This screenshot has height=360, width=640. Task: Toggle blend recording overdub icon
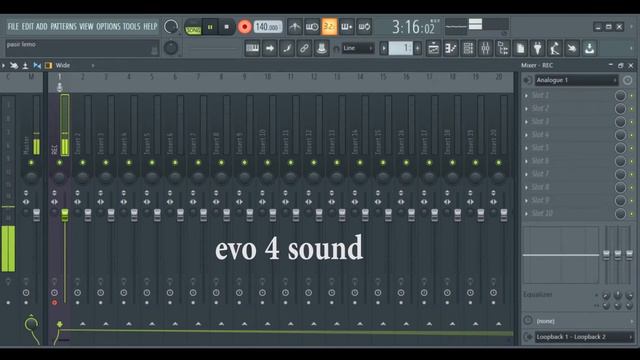[x=347, y=27]
